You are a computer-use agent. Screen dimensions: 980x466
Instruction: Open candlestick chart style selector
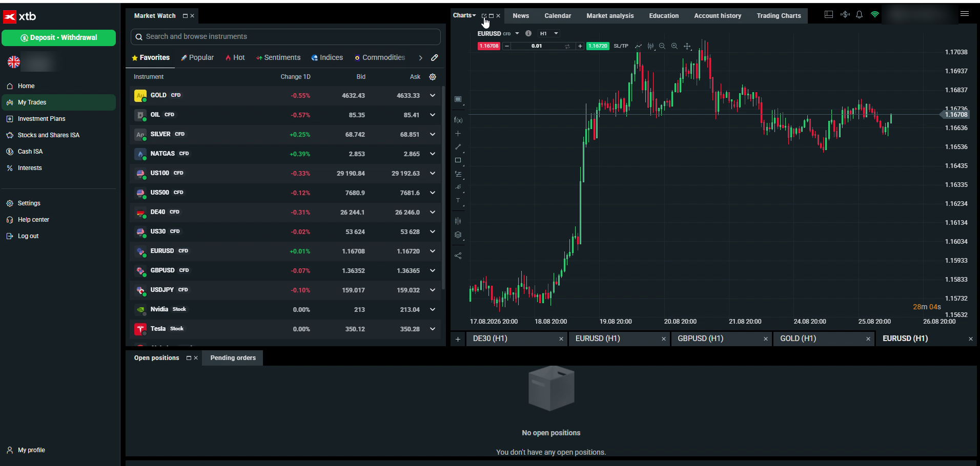650,46
